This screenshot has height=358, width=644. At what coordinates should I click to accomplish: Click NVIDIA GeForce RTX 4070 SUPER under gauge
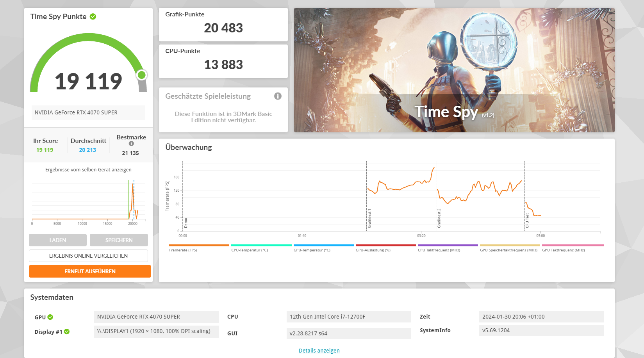click(88, 112)
